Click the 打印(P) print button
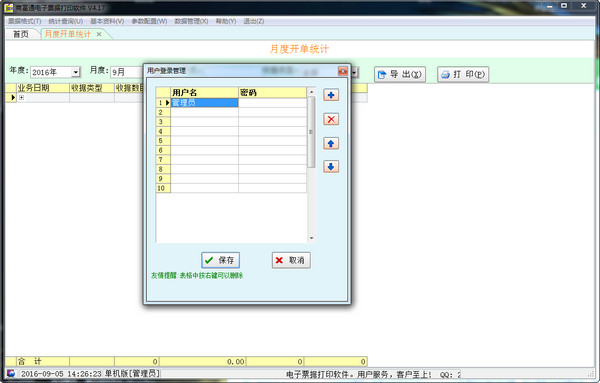The width and height of the screenshot is (600, 383). tap(463, 74)
